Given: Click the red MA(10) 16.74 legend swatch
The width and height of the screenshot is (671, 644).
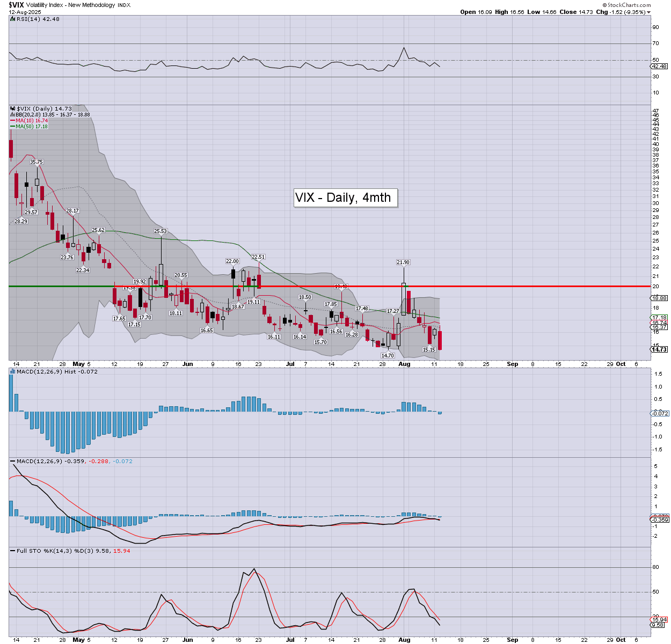Looking at the screenshot, I should click(x=12, y=121).
